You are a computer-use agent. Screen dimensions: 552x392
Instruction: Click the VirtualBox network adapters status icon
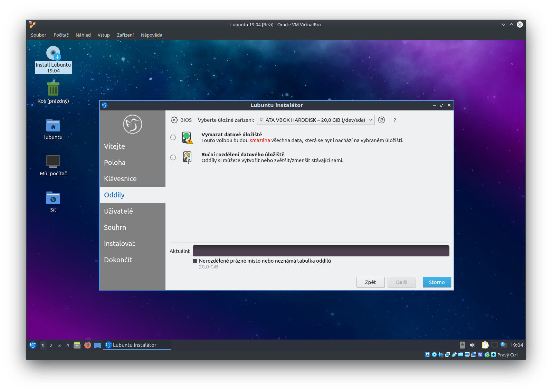click(447, 354)
